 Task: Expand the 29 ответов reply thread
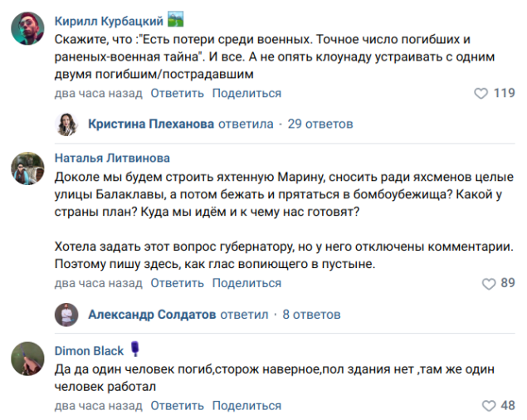pyautogui.click(x=320, y=124)
